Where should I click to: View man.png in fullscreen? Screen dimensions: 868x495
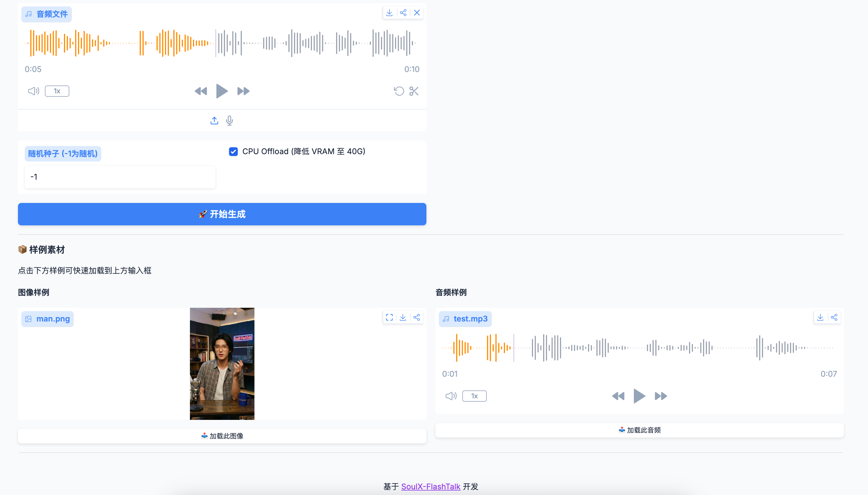pos(389,318)
